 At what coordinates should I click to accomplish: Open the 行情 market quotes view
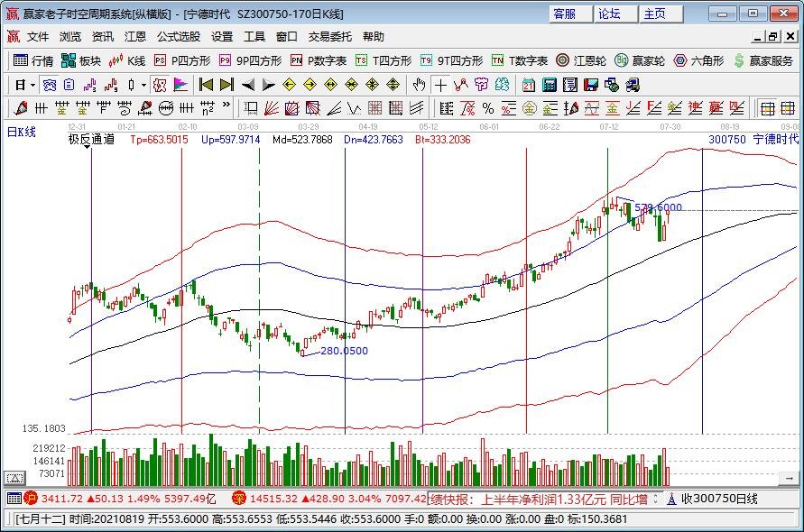tap(32, 60)
